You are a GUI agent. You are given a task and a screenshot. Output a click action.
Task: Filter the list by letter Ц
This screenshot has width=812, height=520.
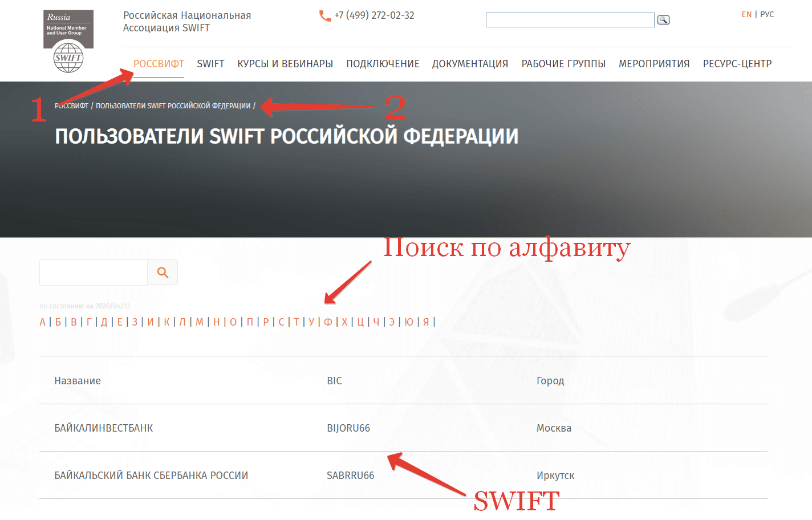[x=360, y=322]
